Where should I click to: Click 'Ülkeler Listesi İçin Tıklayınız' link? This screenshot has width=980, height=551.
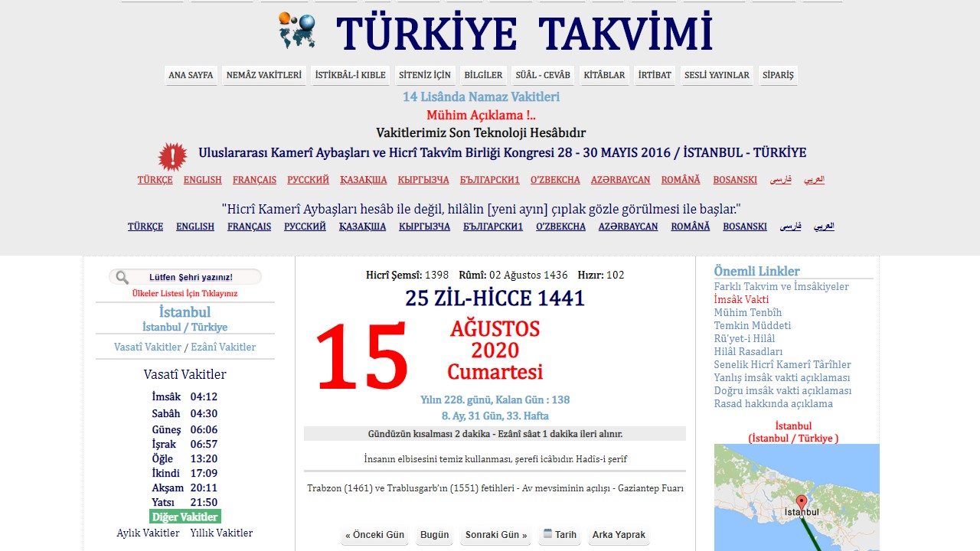pos(185,293)
